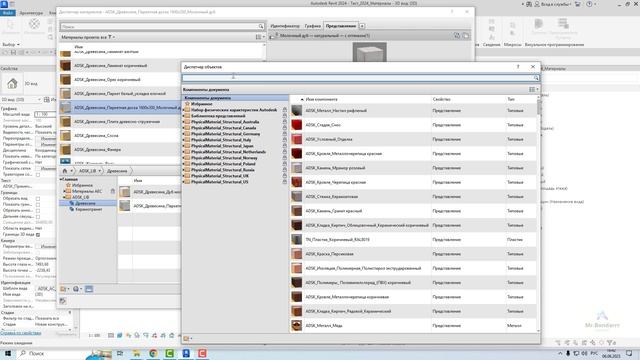Select pink swatch ADSK_Условный_Отделка
Image resolution: width=640 pixels, height=360 pixels.
297,139
